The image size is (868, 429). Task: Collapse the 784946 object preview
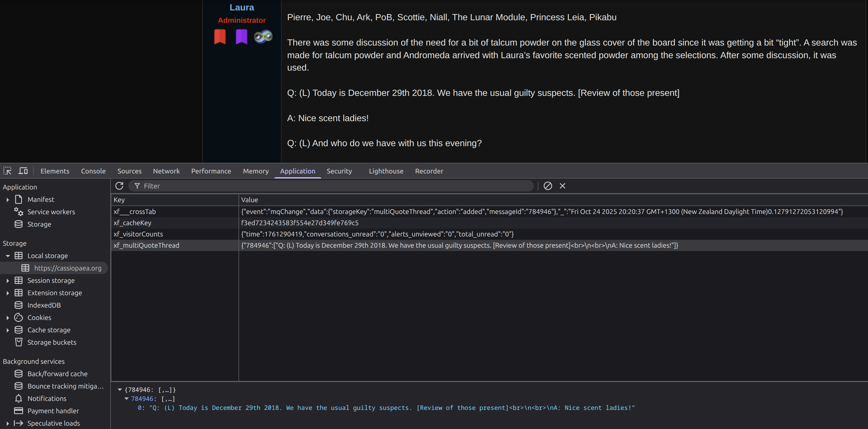click(x=120, y=390)
